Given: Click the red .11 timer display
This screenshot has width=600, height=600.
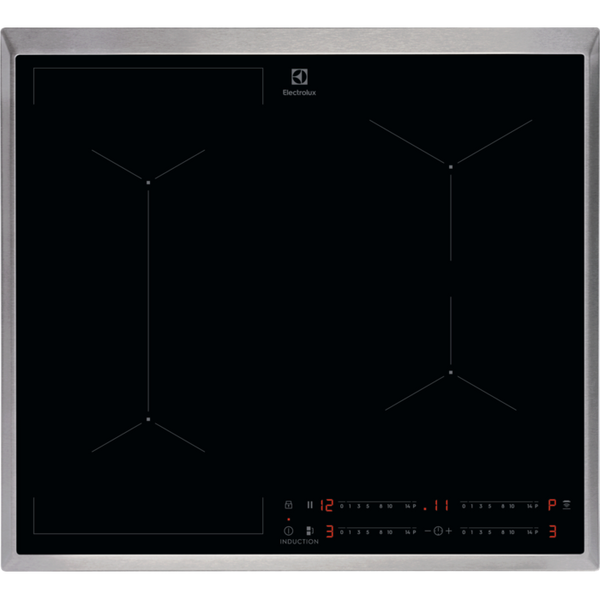Looking at the screenshot, I should coord(436,505).
